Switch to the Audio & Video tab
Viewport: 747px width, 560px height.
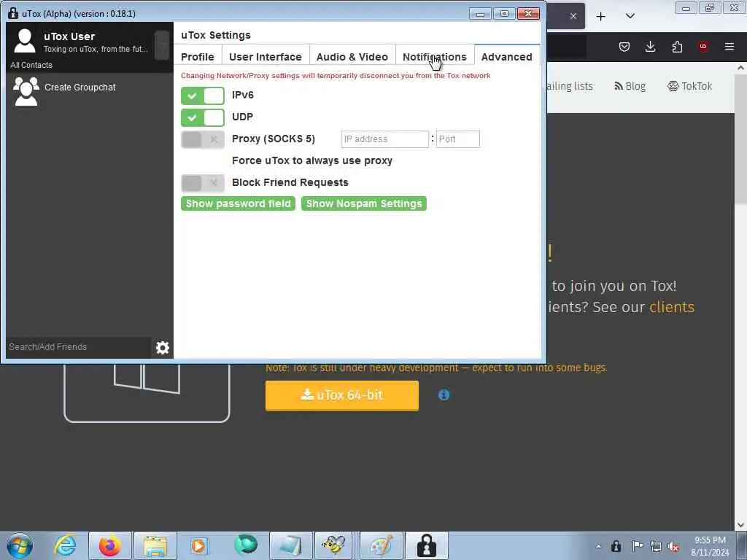[352, 57]
